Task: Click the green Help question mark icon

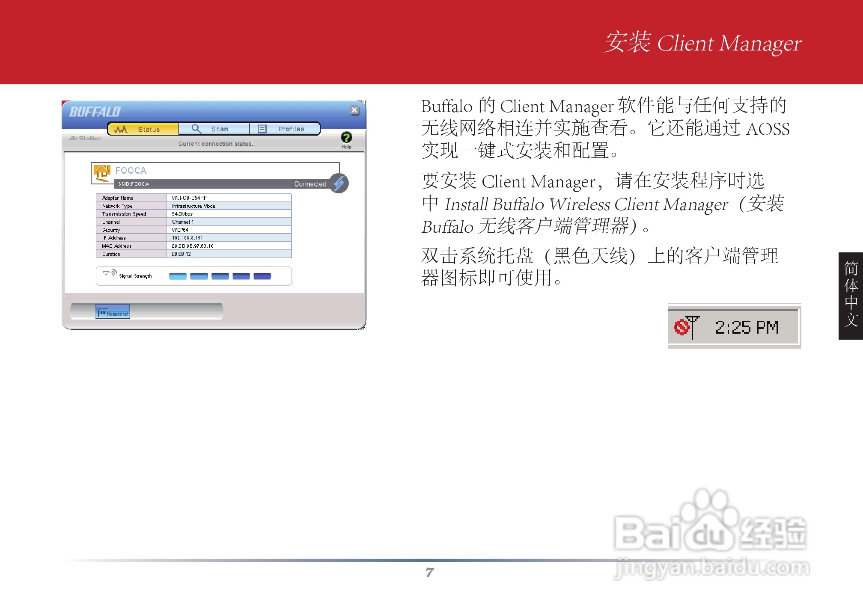Action: click(x=346, y=138)
